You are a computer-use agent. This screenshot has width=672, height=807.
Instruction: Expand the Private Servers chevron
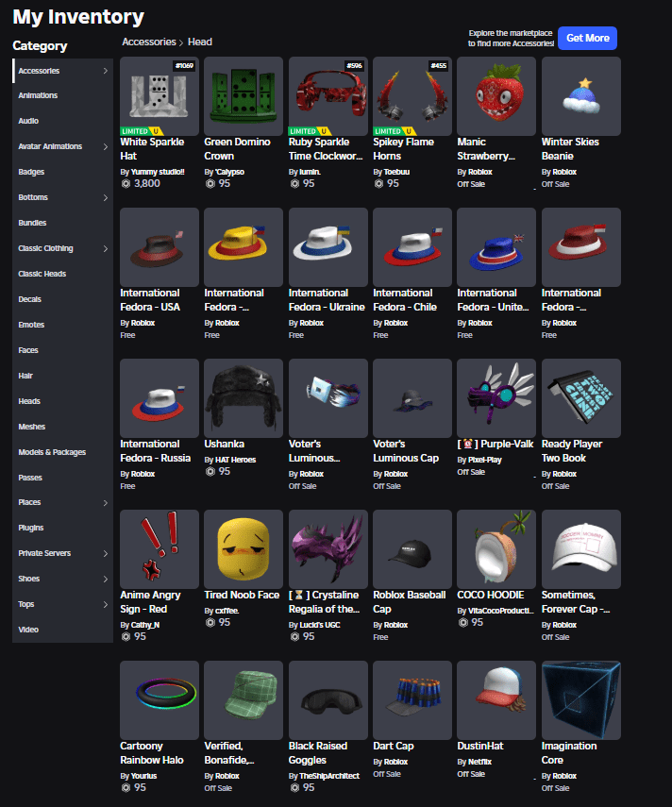(105, 554)
